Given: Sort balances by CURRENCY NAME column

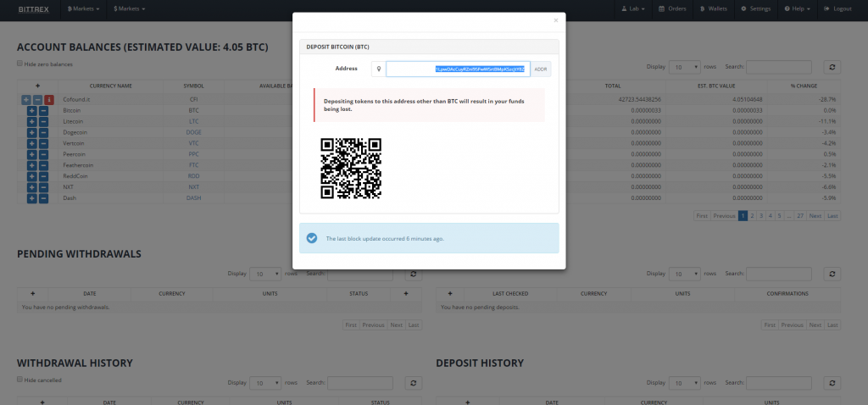Looking at the screenshot, I should (111, 86).
